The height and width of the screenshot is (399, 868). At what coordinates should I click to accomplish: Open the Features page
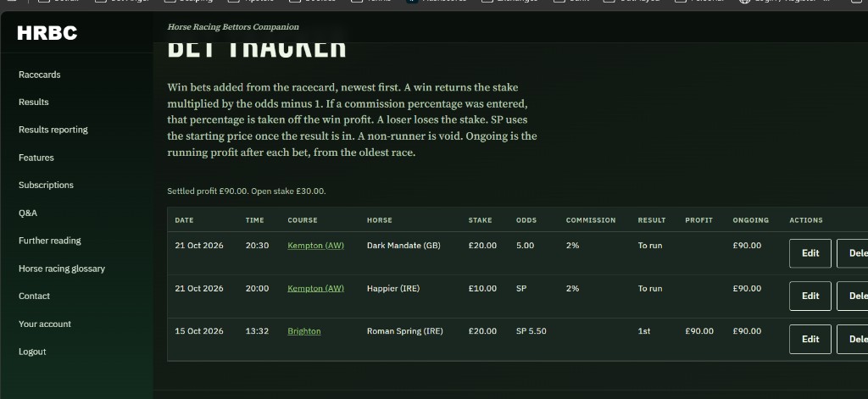[36, 158]
